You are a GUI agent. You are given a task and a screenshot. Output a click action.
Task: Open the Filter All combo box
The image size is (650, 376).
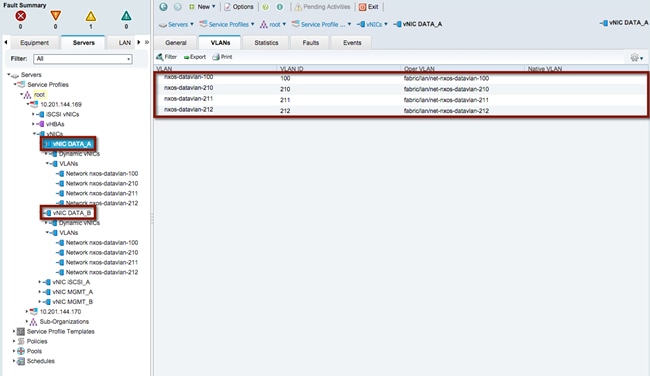pos(83,59)
